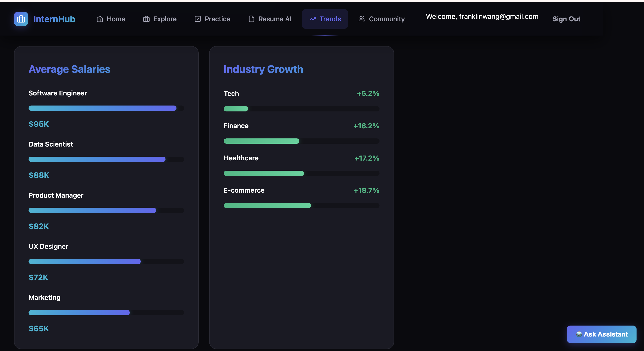Click the E-commerce growth progress bar

[301, 206]
